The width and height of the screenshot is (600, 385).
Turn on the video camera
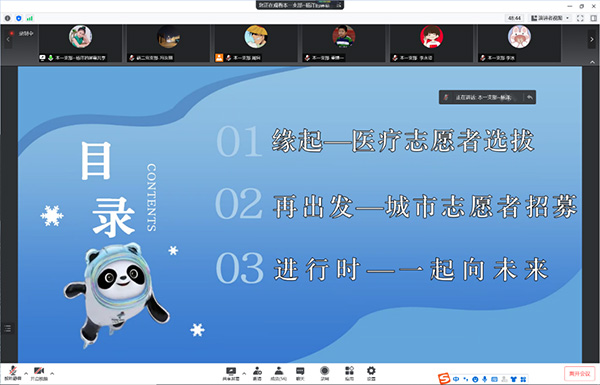(x=39, y=373)
